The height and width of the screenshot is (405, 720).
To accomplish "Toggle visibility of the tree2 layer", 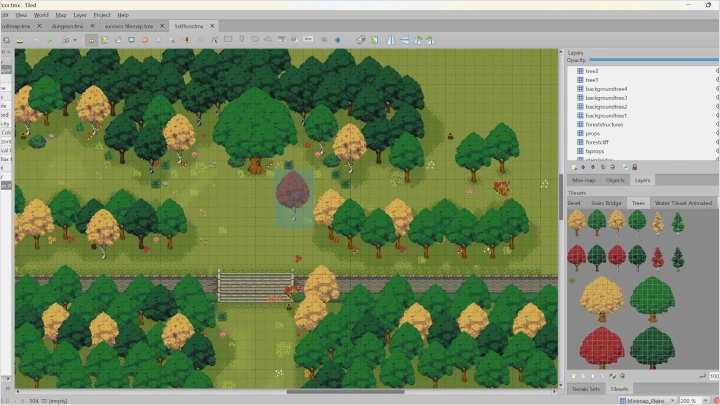I will click(x=716, y=71).
